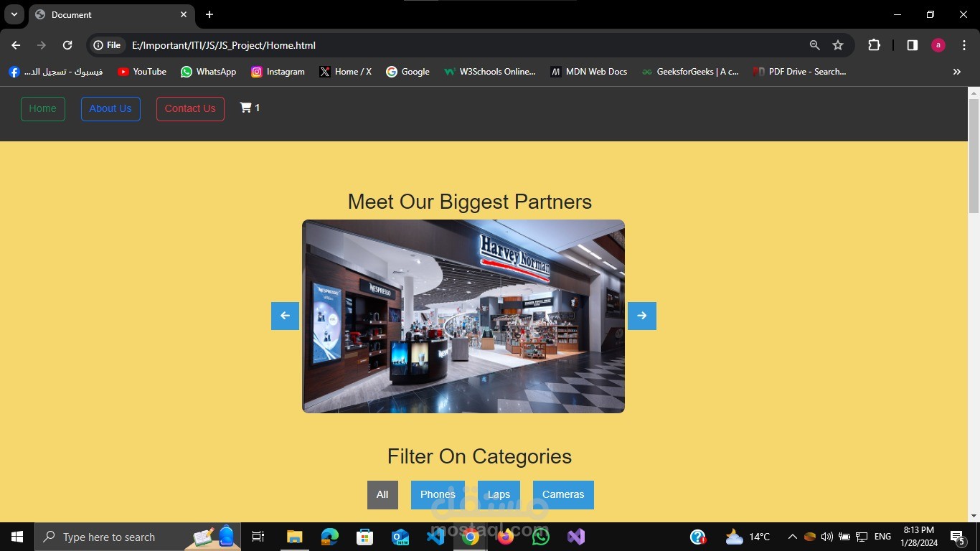Open Microsoft Edge from the taskbar
Viewport: 980px width, 551px height.
[330, 537]
